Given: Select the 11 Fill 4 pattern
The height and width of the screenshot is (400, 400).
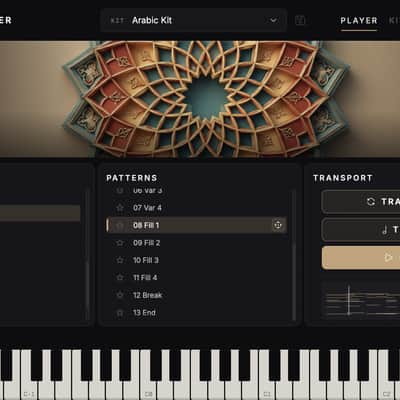Looking at the screenshot, I should (196, 278).
